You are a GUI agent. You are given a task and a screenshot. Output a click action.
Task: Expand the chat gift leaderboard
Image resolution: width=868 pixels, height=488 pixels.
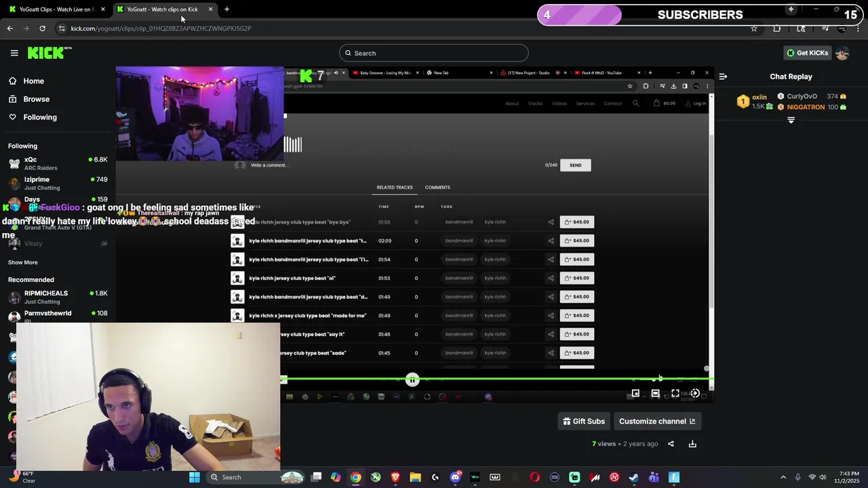[791, 120]
